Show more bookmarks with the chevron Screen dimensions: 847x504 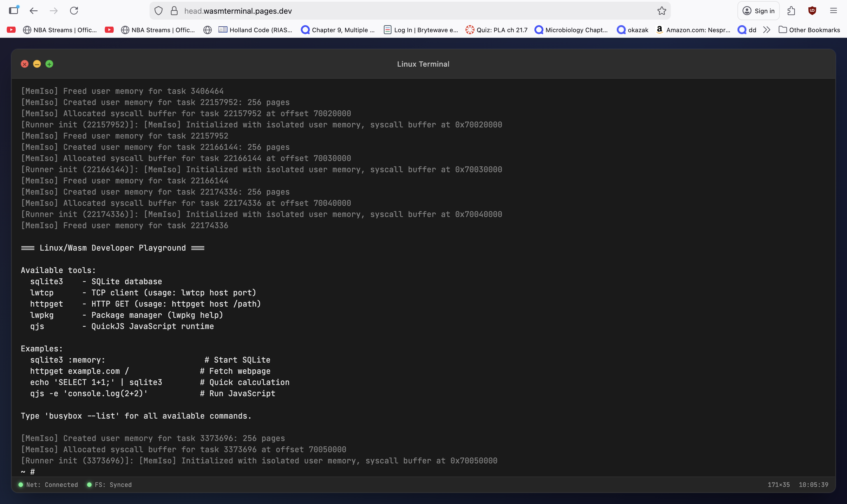(x=767, y=30)
